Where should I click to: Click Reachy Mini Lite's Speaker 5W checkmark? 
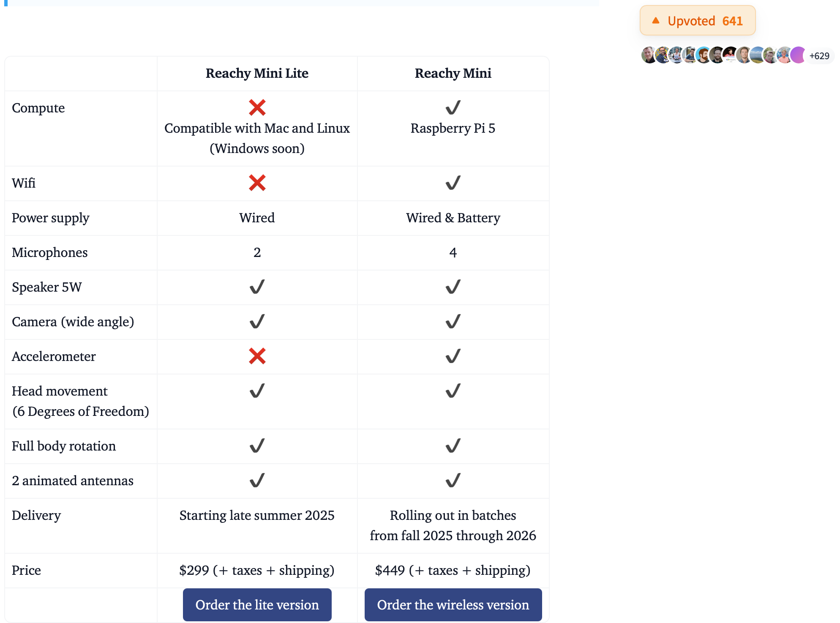[x=257, y=287]
